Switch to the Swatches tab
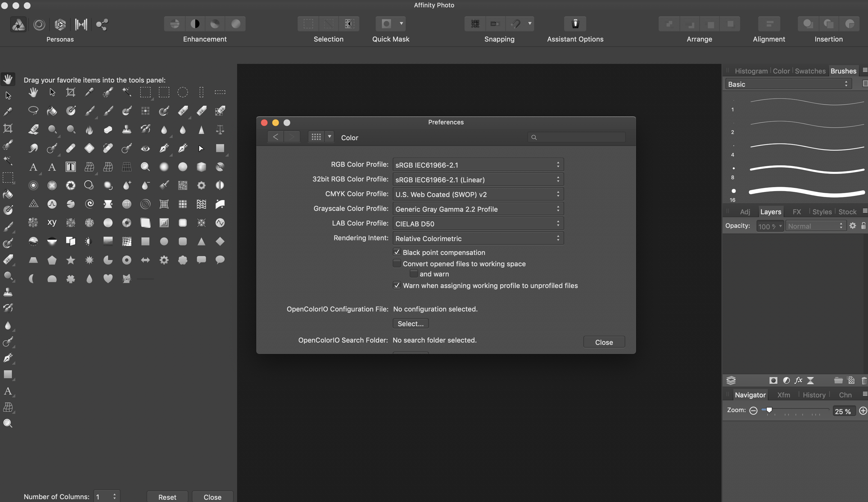Viewport: 868px width, 502px height. point(810,71)
